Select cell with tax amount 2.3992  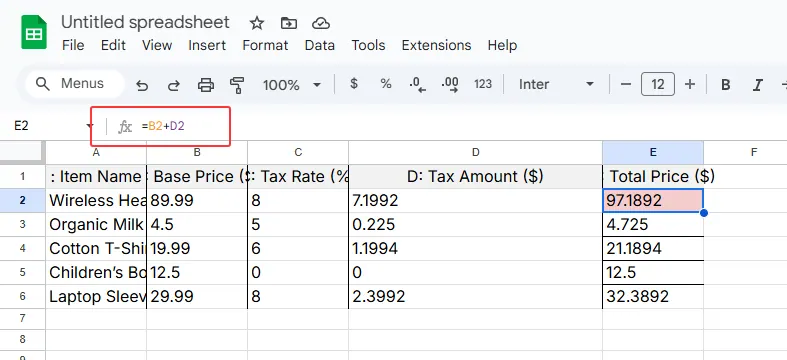point(475,297)
